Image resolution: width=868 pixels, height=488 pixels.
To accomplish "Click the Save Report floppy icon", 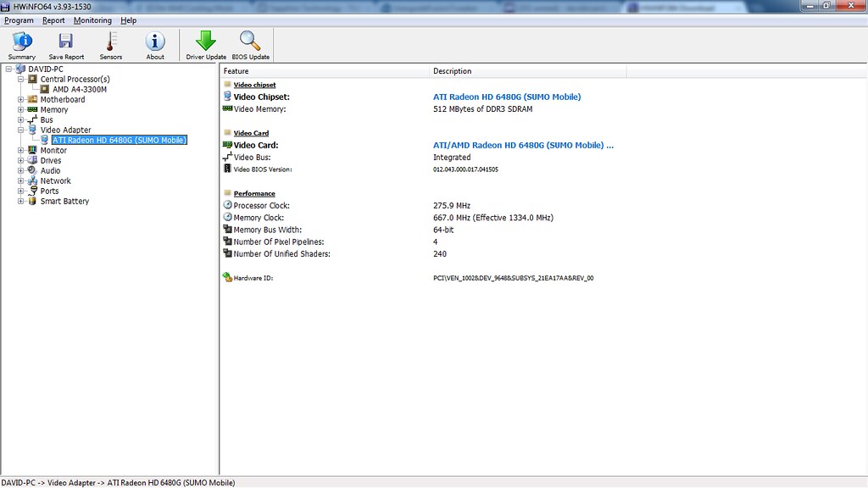I will point(66,42).
